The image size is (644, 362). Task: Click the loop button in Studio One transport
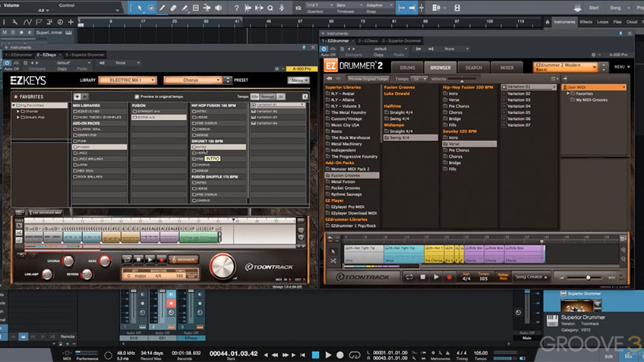tap(355, 355)
